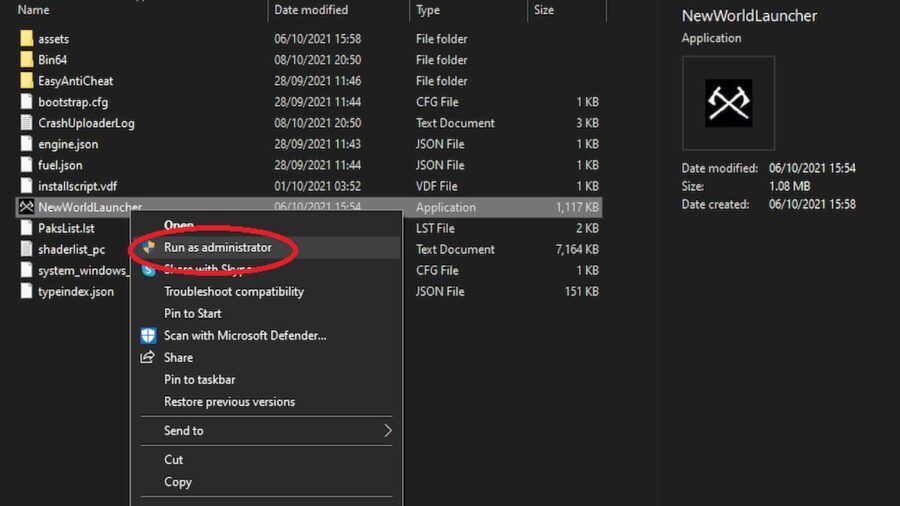900x506 pixels.
Task: Click the EasyAntiCheat folder icon
Action: point(26,81)
